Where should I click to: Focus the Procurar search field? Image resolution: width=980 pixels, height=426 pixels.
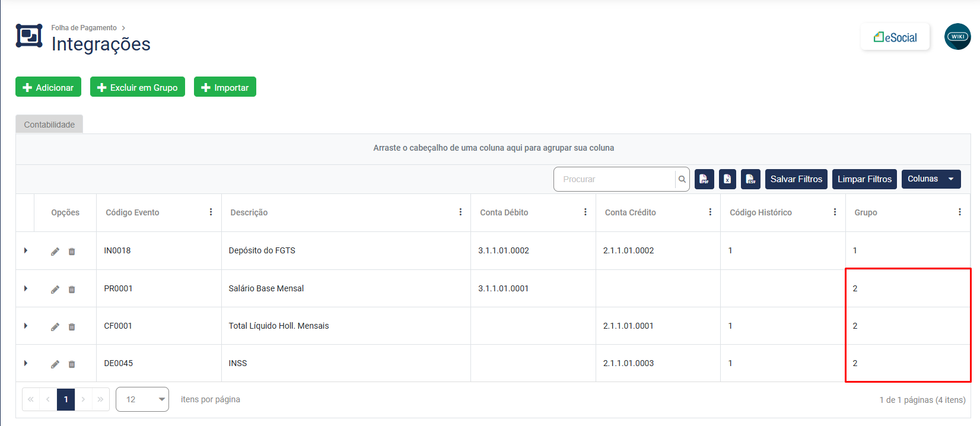click(615, 179)
